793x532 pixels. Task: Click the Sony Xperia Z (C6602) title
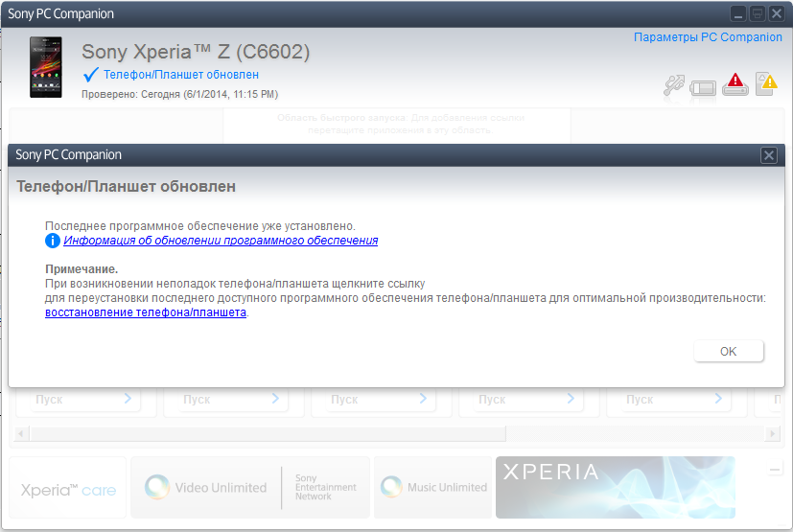(196, 52)
